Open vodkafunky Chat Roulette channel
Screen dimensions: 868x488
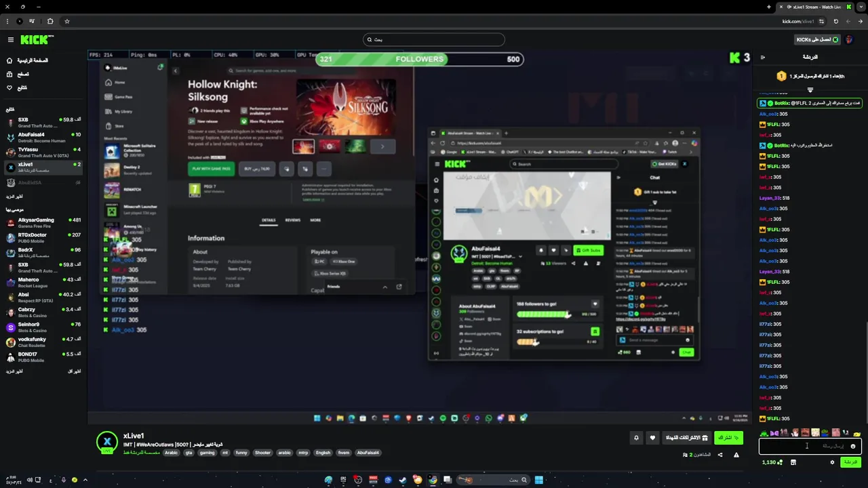[43, 342]
